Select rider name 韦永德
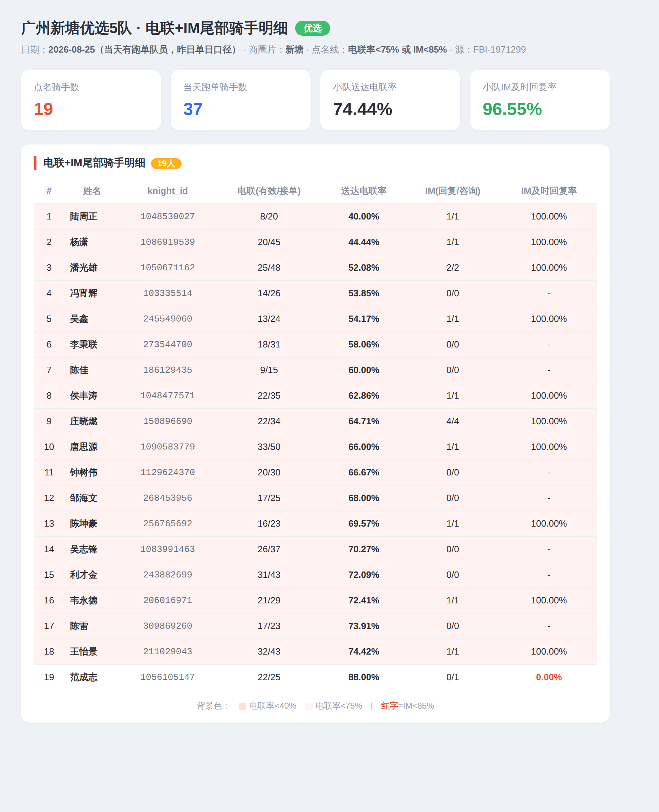Viewport: 659px width, 812px height. coord(83,600)
